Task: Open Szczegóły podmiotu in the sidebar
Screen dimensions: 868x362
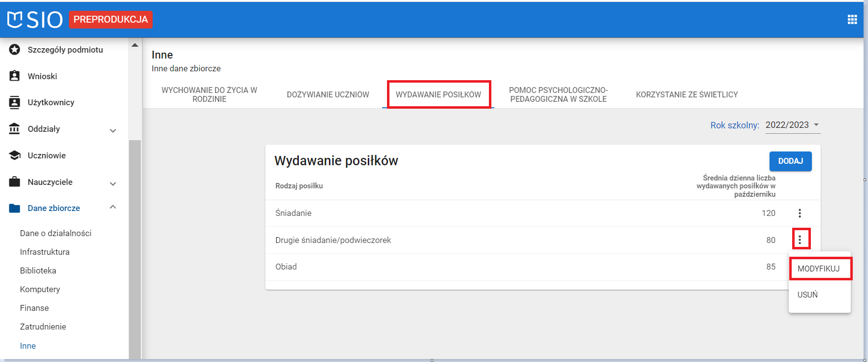Action: 65,50
